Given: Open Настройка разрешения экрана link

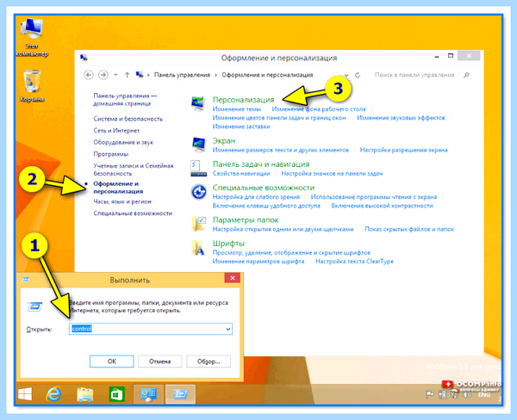Looking at the screenshot, I should (403, 150).
